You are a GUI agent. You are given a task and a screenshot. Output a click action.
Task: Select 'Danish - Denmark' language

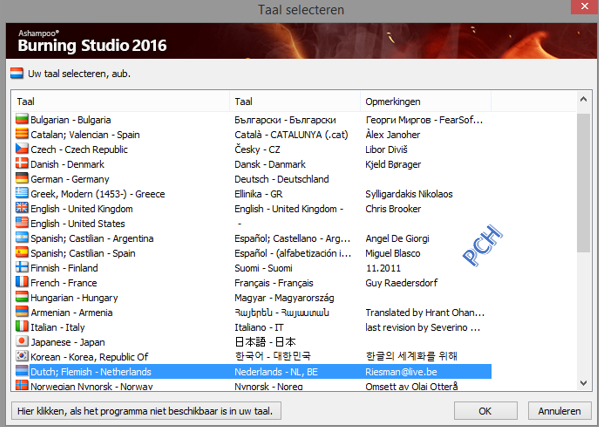[x=67, y=165]
